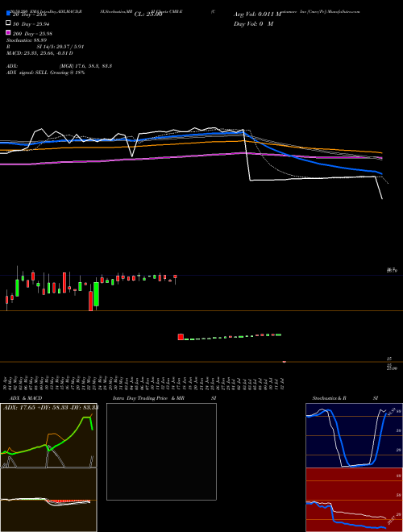Click the 'MACD: 25.33, 25.66, -0.31 D' line
This screenshot has height=532, width=403.
pyautogui.click(x=39, y=53)
